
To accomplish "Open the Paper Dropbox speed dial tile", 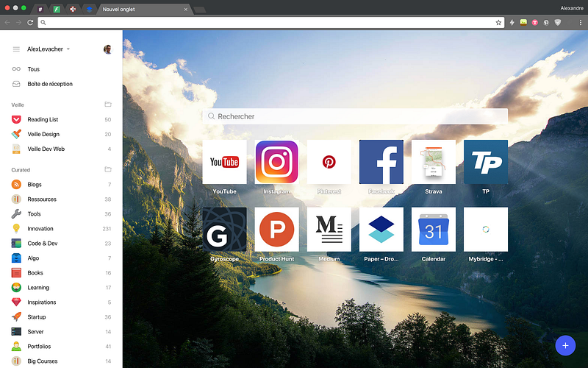I will point(381,229).
